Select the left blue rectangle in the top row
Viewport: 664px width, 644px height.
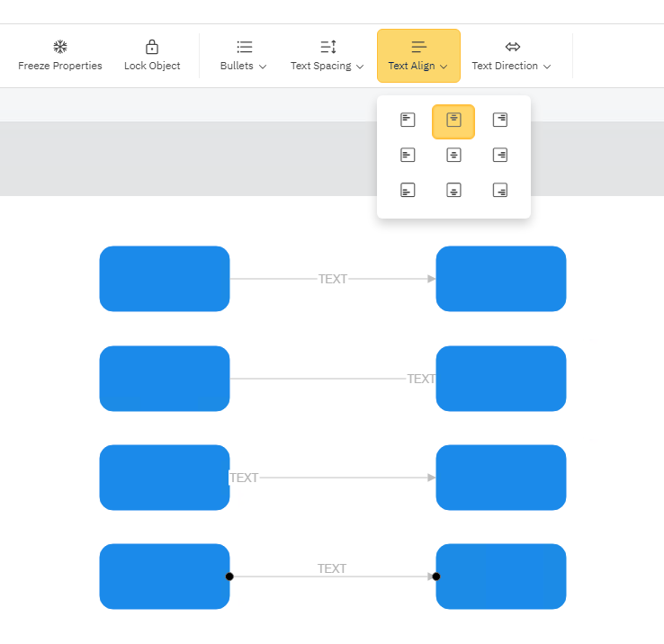click(165, 279)
